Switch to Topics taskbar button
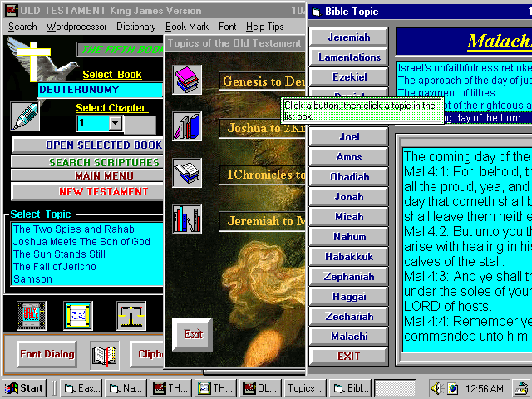532x399 pixels. pos(306,388)
